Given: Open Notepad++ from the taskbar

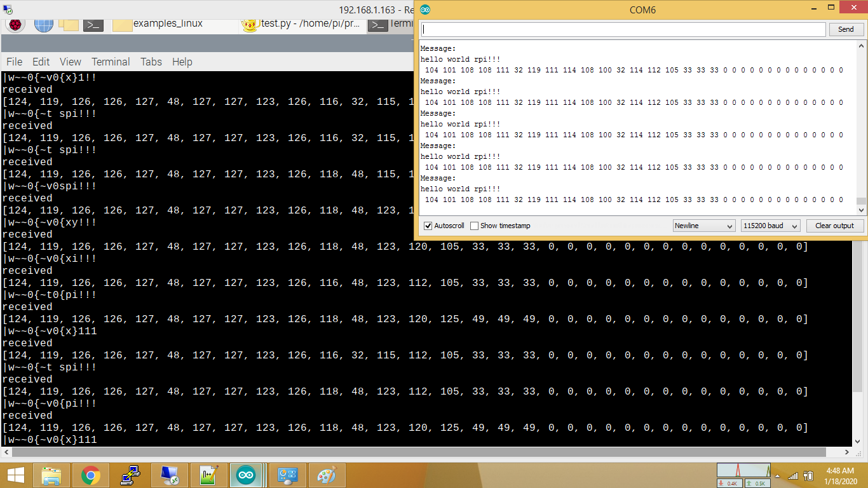Looking at the screenshot, I should [209, 475].
